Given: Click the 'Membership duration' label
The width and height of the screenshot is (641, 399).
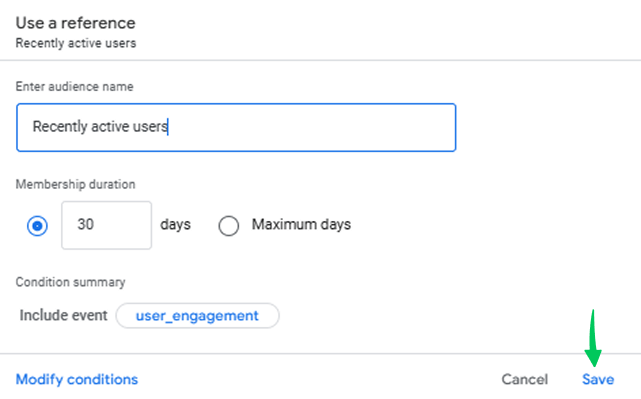Looking at the screenshot, I should tap(75, 184).
